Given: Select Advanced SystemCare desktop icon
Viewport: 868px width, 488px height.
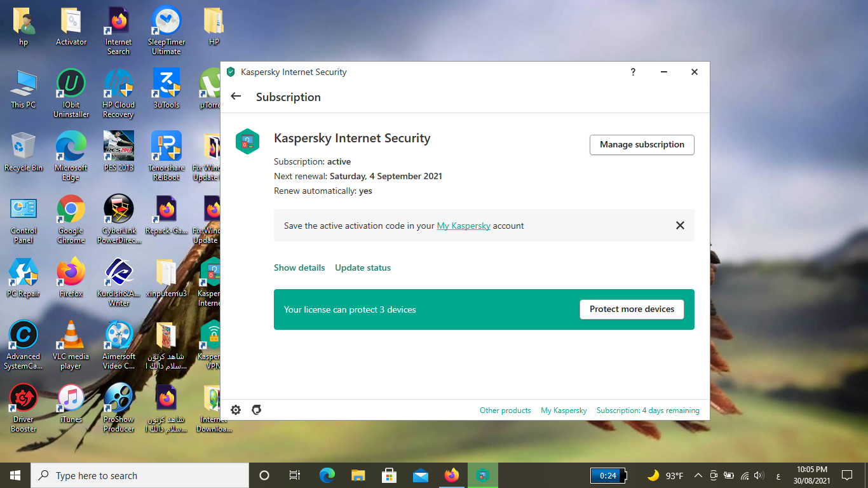Looking at the screenshot, I should pos(24,345).
